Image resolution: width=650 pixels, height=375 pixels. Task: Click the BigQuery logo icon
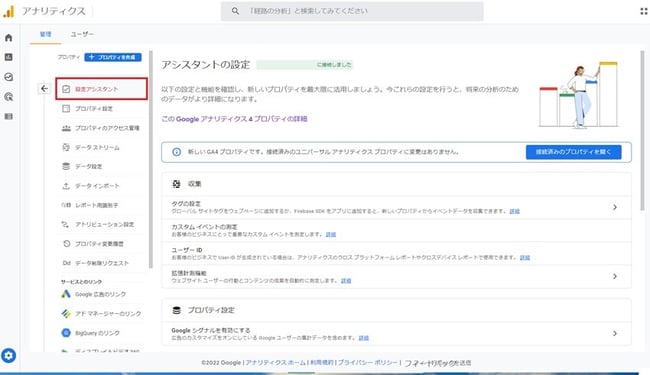(66, 333)
